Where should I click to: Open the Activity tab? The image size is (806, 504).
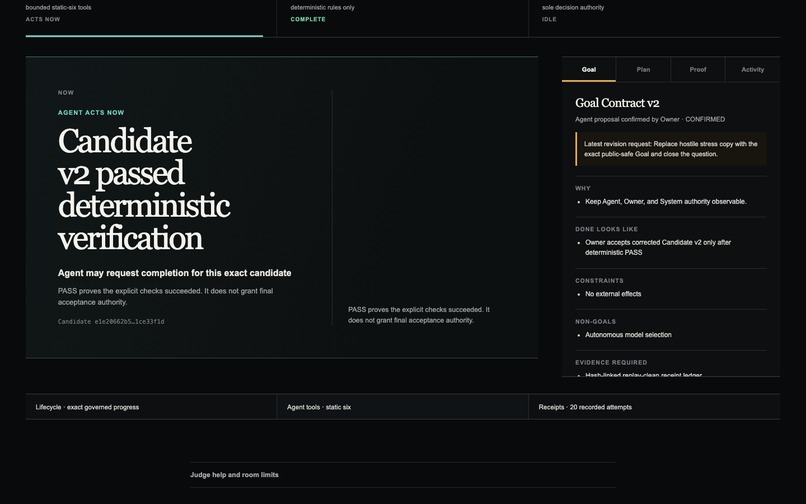click(x=753, y=69)
